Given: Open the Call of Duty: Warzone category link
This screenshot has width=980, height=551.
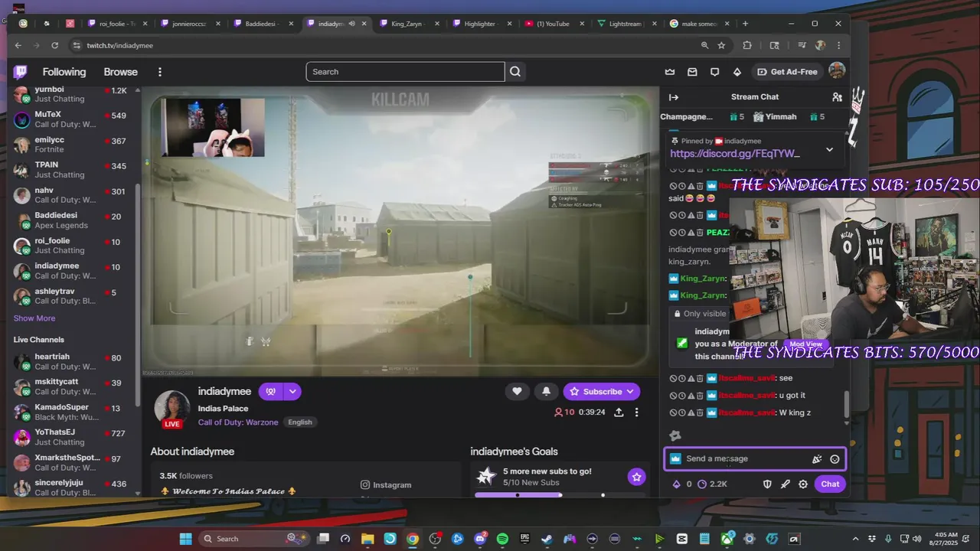Looking at the screenshot, I should tap(238, 422).
